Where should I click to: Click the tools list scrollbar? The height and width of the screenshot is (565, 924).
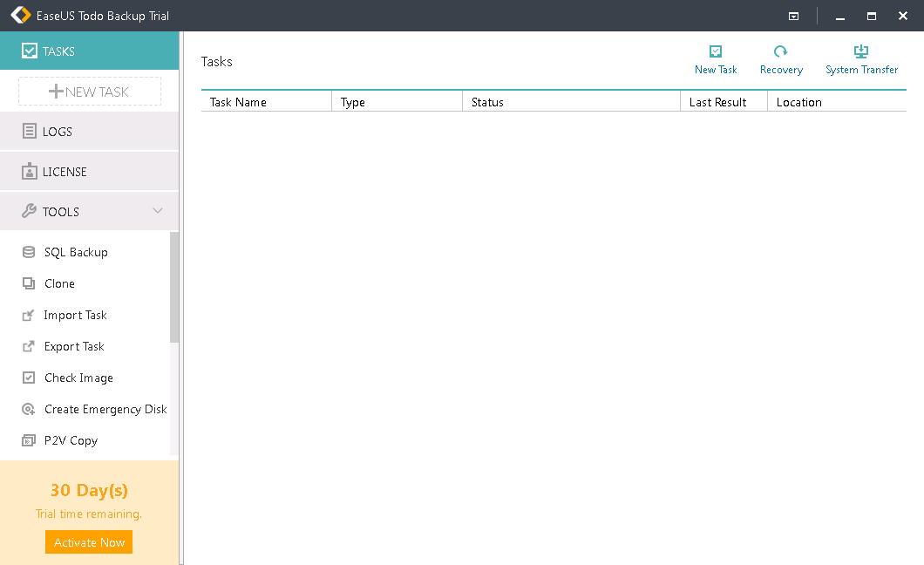tap(173, 287)
